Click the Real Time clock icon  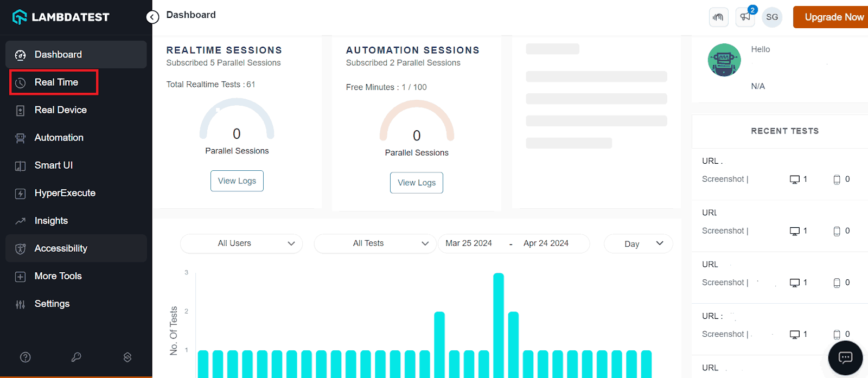(20, 83)
